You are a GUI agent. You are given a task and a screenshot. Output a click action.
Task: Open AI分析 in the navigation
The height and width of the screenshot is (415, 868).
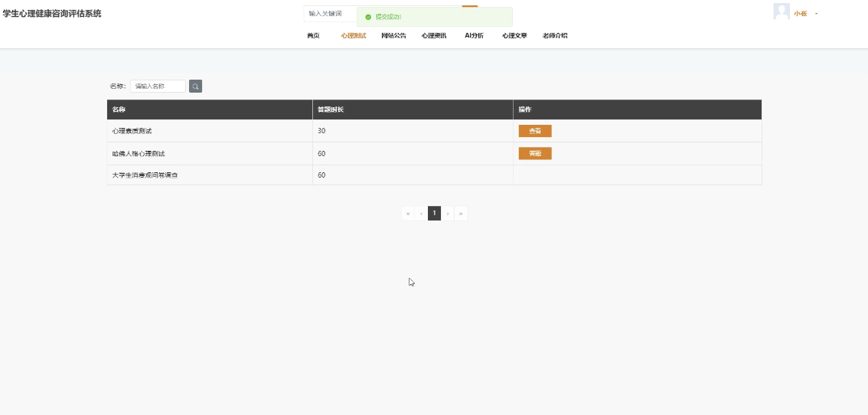pyautogui.click(x=474, y=35)
